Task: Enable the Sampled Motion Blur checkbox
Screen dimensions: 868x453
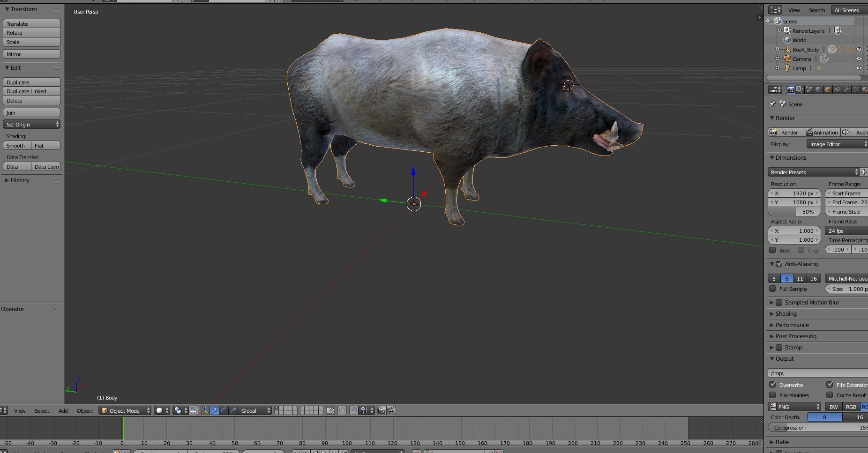Action: click(779, 302)
